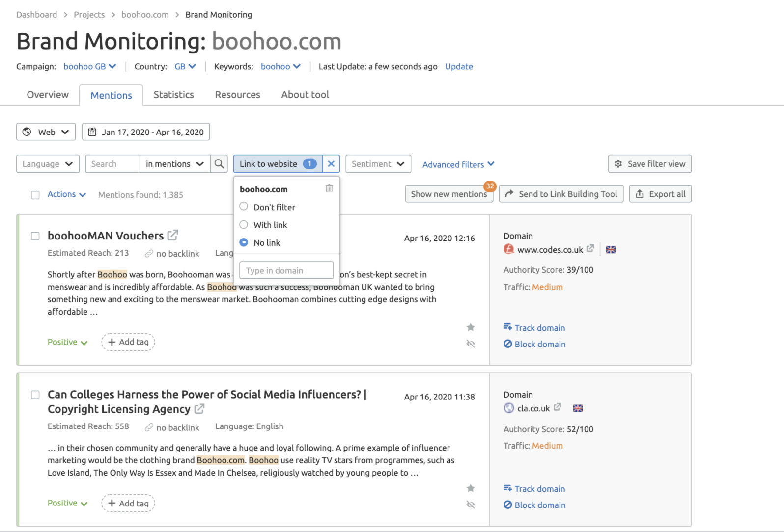Open the Actions dropdown
Viewport: 784px width, 532px height.
click(67, 194)
